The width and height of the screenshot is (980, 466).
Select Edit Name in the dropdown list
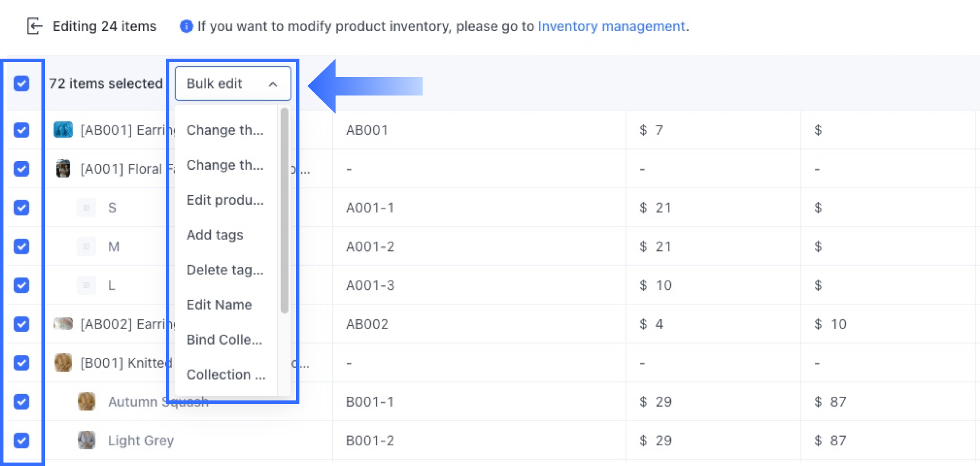click(x=219, y=304)
